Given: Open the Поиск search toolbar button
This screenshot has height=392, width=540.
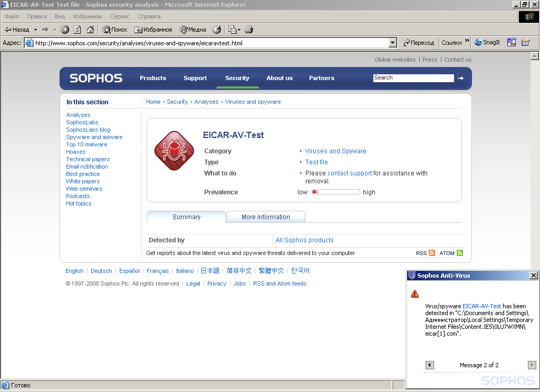Looking at the screenshot, I should (114, 30).
